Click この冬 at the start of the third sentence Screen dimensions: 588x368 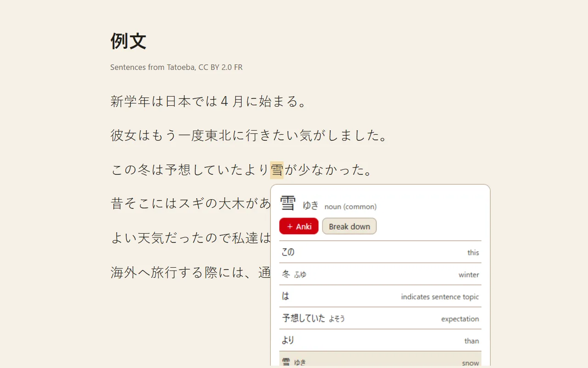pyautogui.click(x=130, y=170)
